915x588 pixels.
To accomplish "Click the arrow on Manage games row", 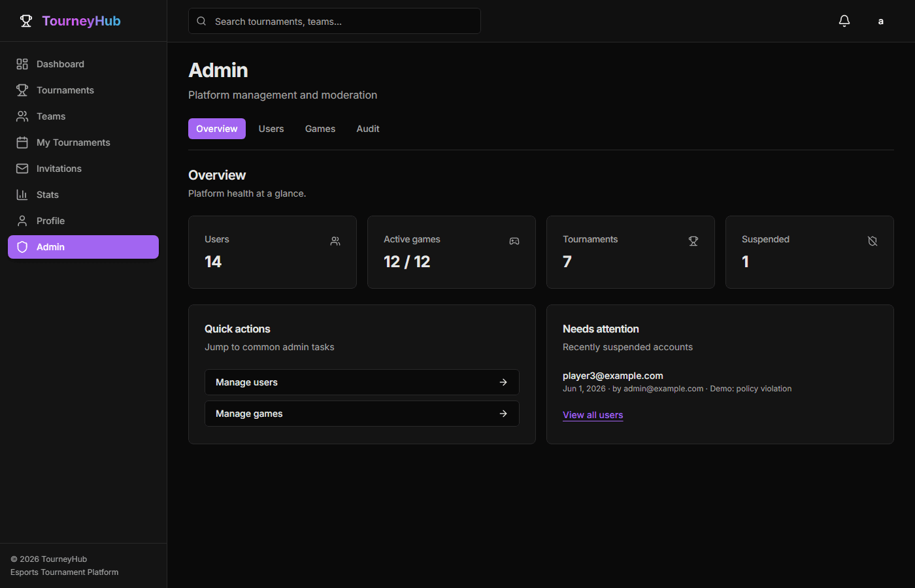I will tap(503, 414).
